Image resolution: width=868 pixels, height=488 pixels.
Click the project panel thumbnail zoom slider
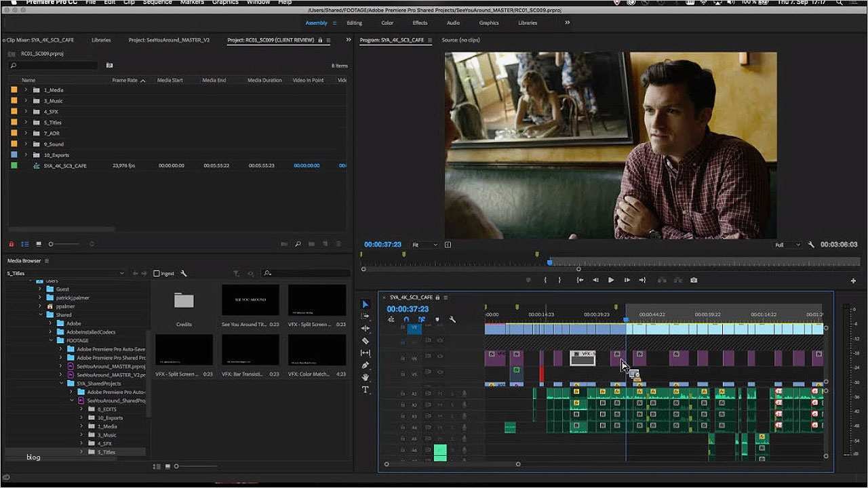point(51,244)
